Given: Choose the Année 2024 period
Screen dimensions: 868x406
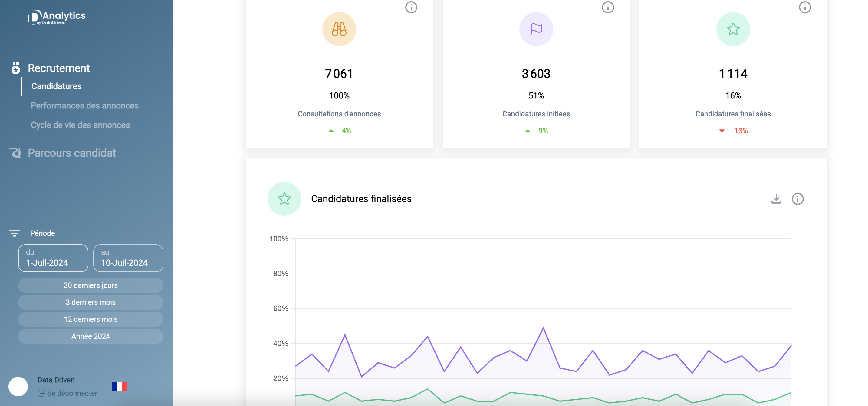Looking at the screenshot, I should [90, 336].
